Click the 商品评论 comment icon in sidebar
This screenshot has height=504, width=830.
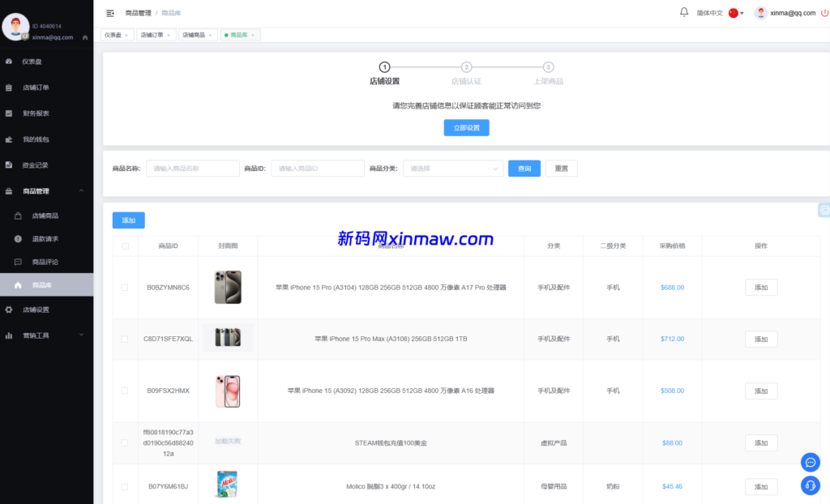pyautogui.click(x=18, y=262)
